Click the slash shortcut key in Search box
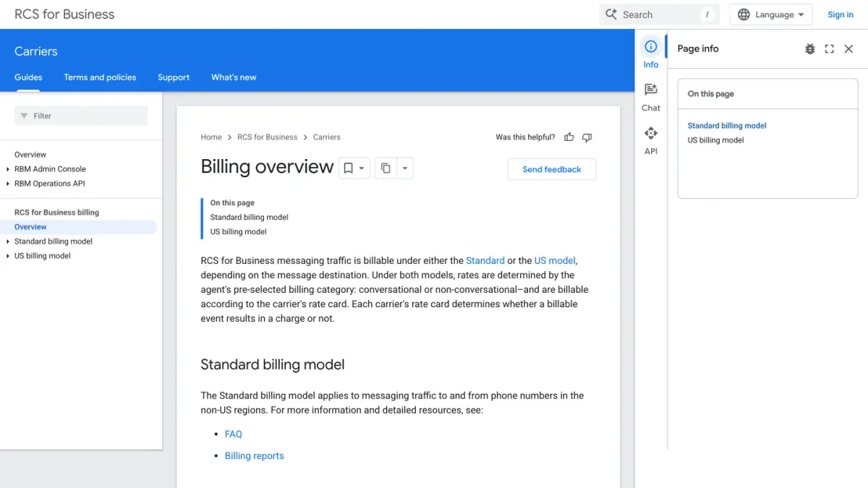 (707, 14)
